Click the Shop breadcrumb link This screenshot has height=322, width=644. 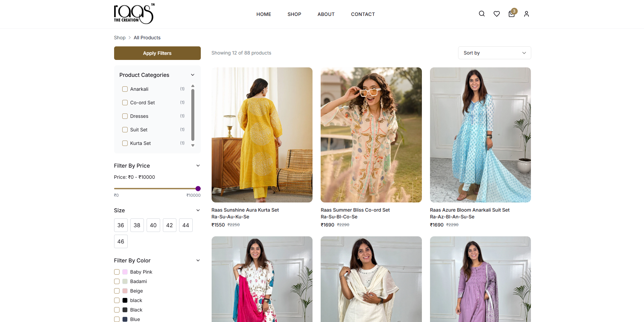pos(120,38)
